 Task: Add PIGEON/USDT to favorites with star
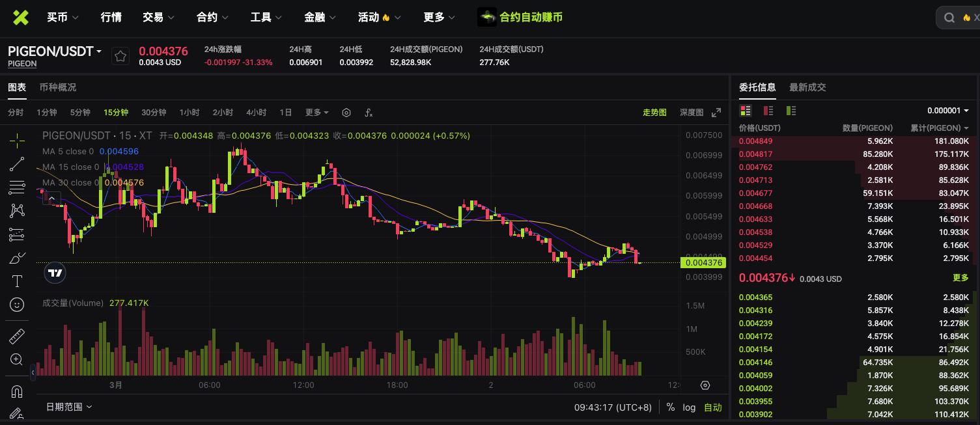120,57
